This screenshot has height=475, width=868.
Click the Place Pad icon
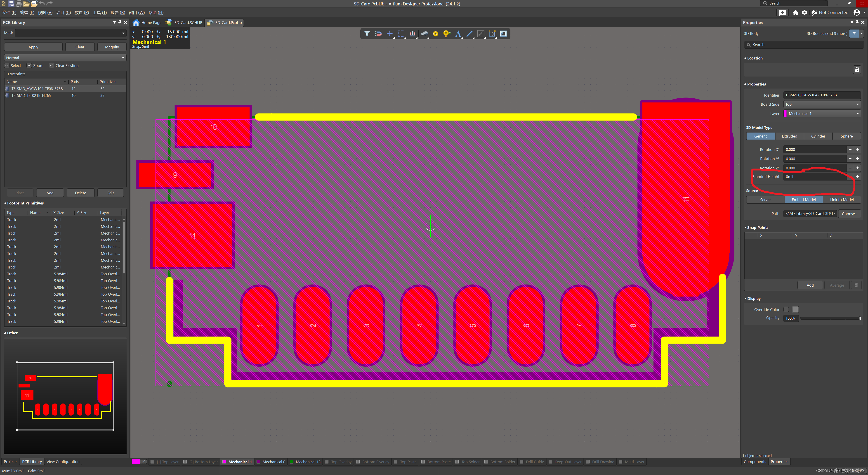tap(435, 34)
